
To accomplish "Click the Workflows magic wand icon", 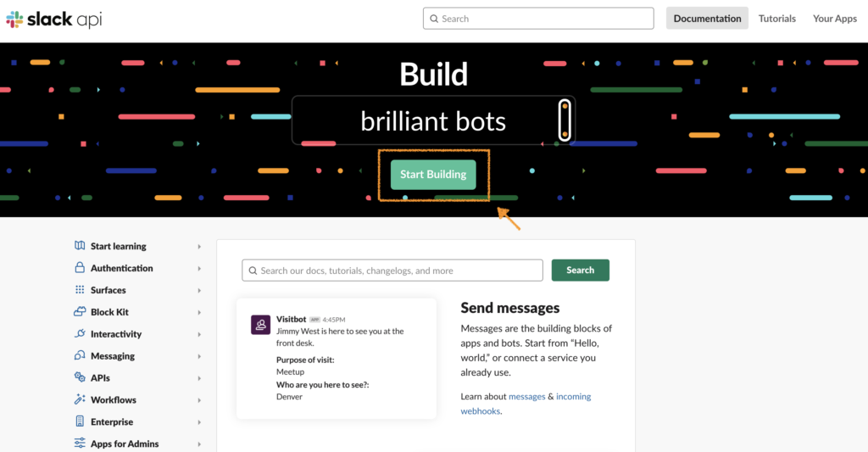I will pos(80,399).
